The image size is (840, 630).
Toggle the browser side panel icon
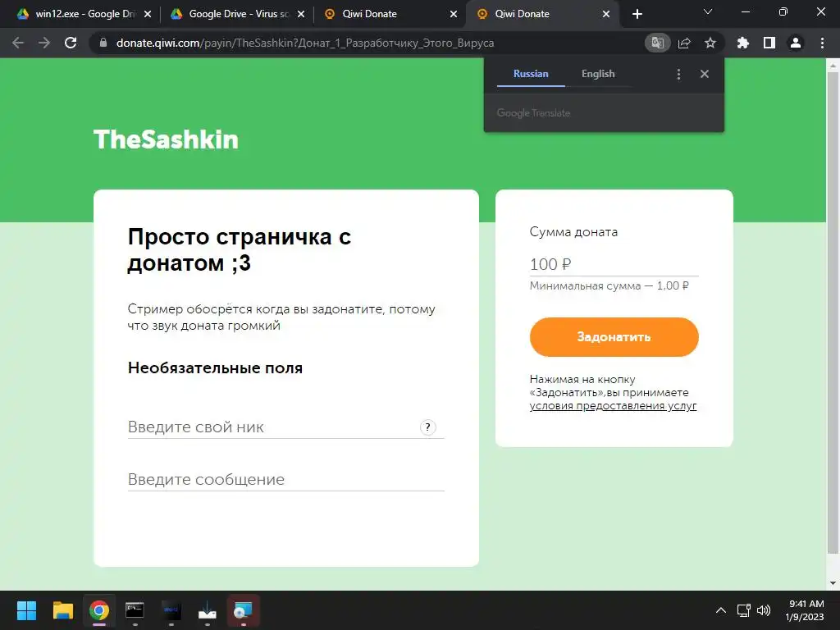769,43
